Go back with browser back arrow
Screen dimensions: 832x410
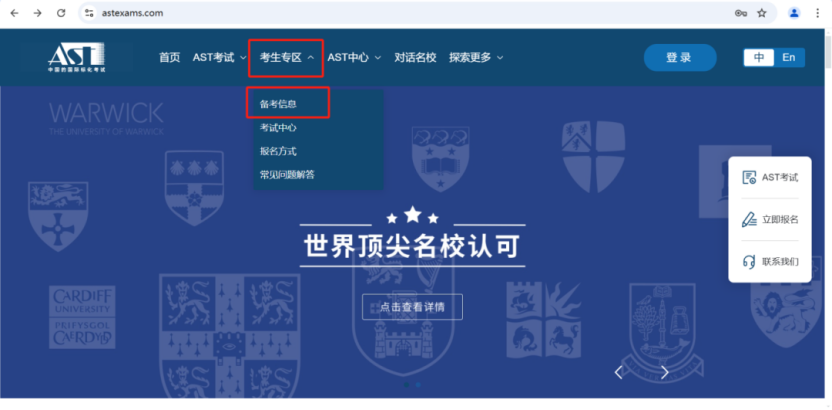click(x=13, y=13)
